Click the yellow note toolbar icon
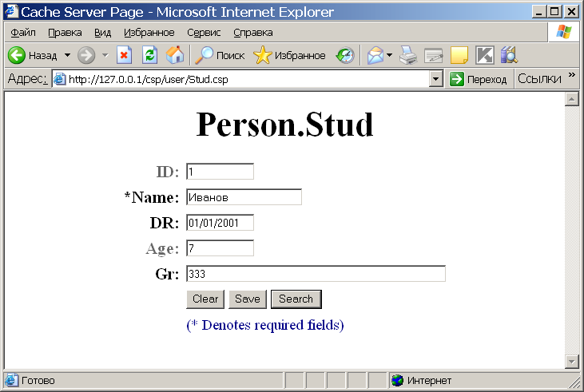584x392 pixels. (459, 55)
